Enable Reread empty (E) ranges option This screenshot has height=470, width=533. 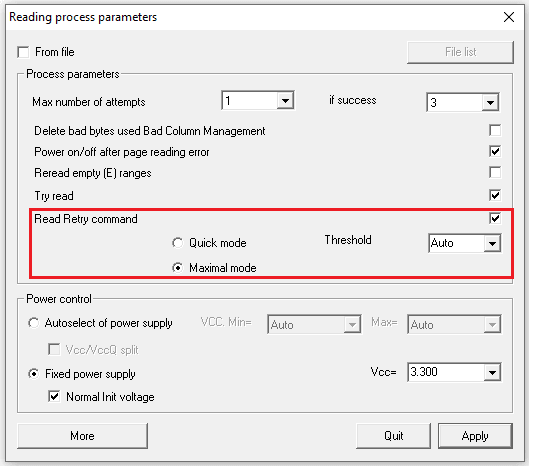coord(495,173)
